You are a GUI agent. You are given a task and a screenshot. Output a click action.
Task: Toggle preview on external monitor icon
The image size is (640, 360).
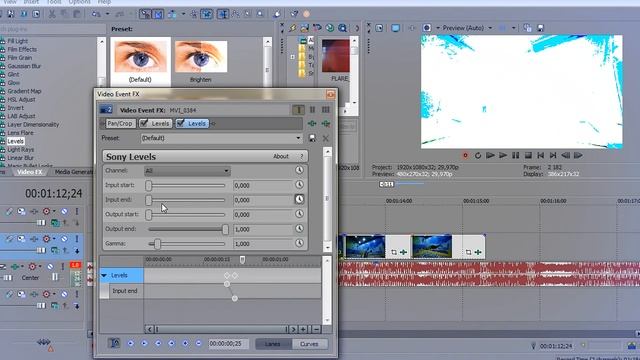[395, 28]
